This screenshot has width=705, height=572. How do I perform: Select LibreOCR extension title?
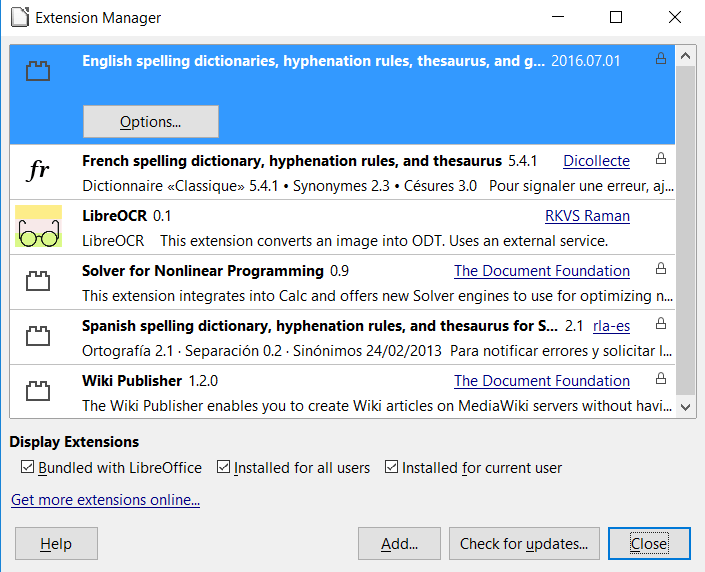pyautogui.click(x=114, y=216)
